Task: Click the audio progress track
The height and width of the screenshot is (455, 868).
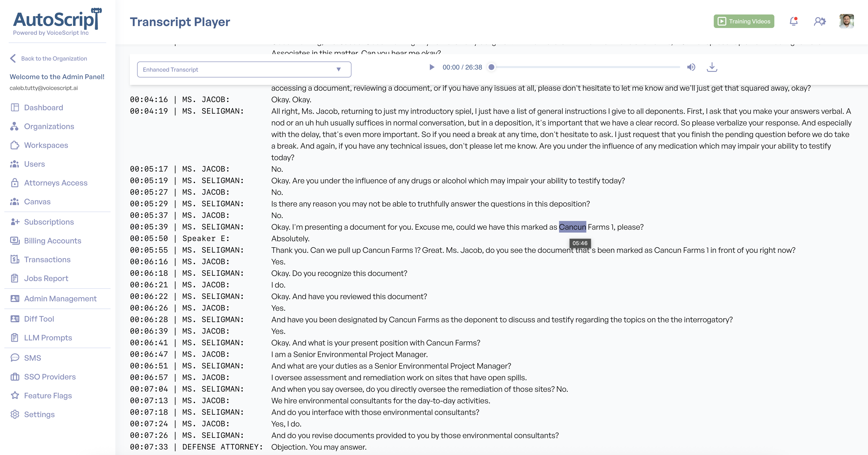Action: click(x=586, y=67)
